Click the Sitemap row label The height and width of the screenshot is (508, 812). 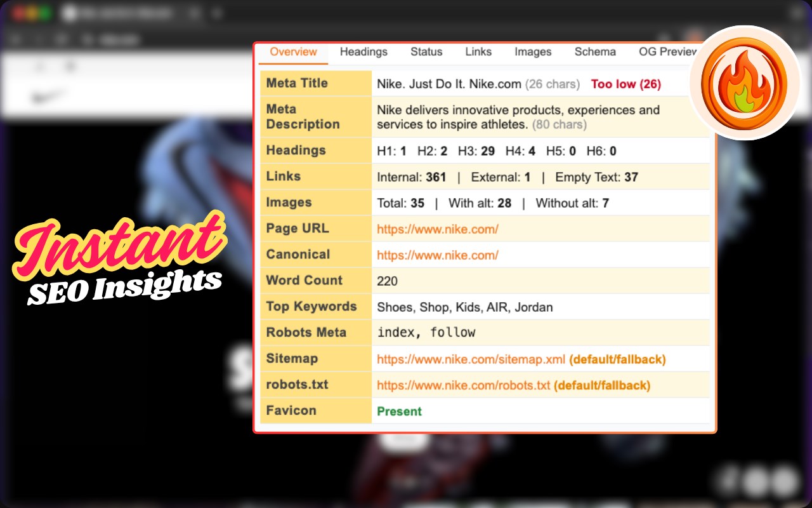[x=292, y=359]
